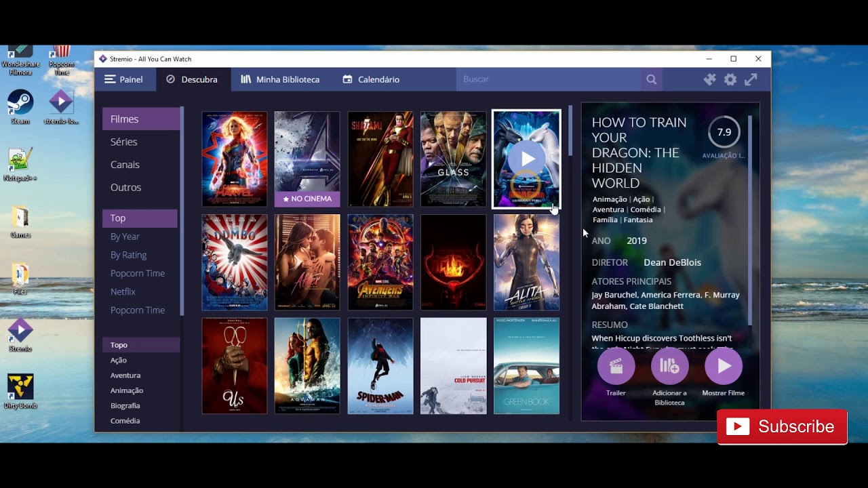Select the Dumbo poster

coord(235,262)
